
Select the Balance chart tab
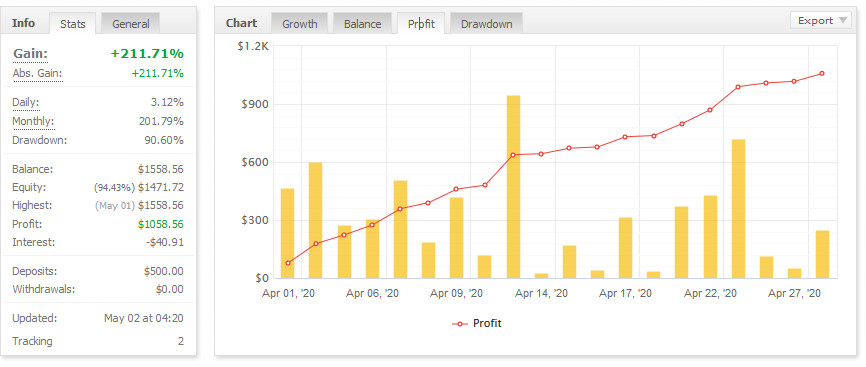tap(362, 24)
